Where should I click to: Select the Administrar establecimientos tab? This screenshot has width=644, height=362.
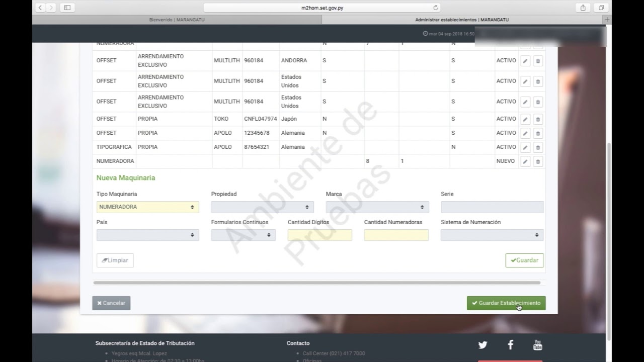(462, 20)
